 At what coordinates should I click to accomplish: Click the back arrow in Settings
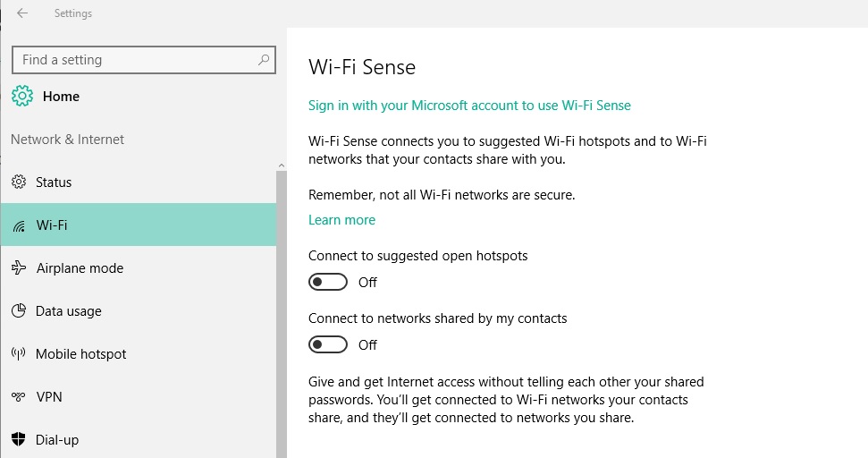point(22,13)
